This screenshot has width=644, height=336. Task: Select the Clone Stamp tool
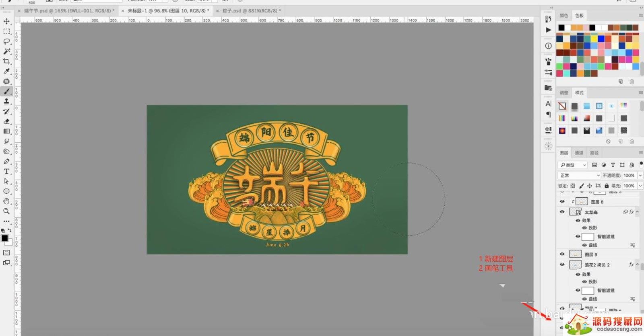6,101
